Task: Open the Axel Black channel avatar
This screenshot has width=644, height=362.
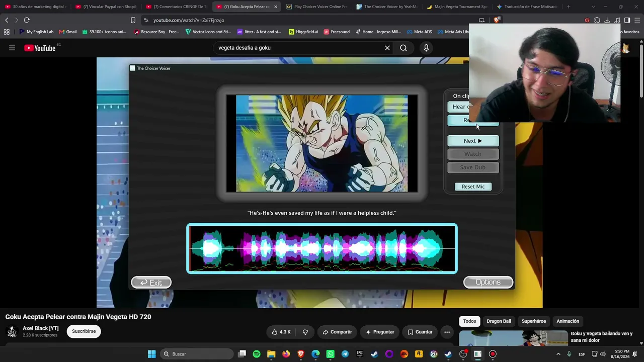Action: (12, 331)
